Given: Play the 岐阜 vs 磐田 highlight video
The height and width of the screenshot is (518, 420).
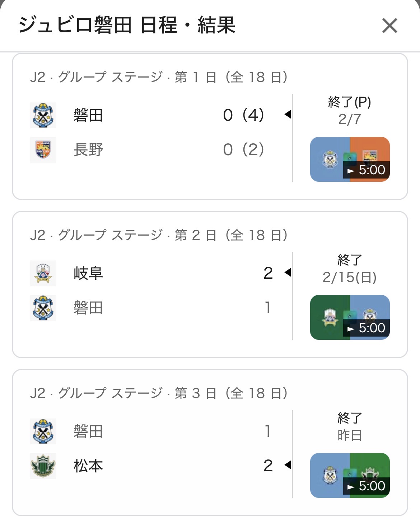Looking at the screenshot, I should 350,317.
